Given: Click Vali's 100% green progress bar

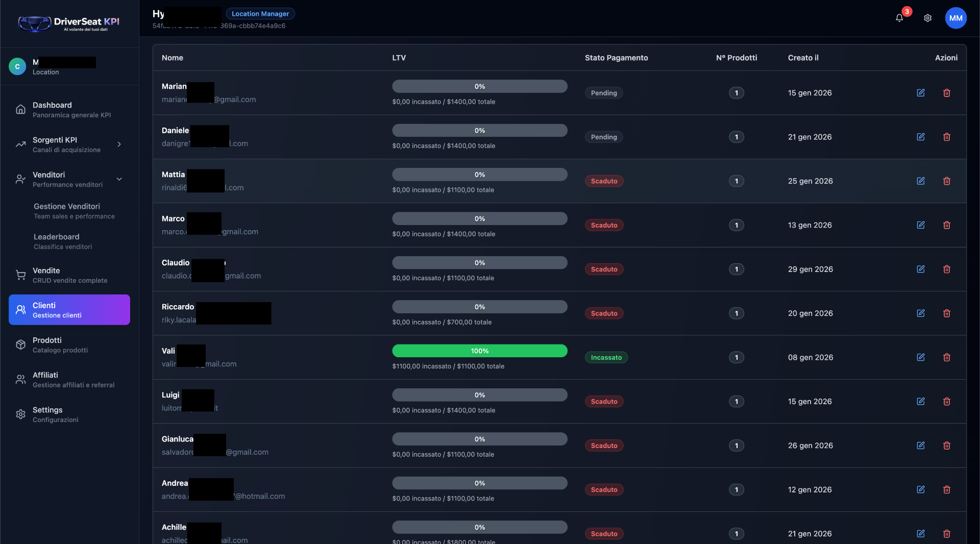Looking at the screenshot, I should pyautogui.click(x=479, y=351).
